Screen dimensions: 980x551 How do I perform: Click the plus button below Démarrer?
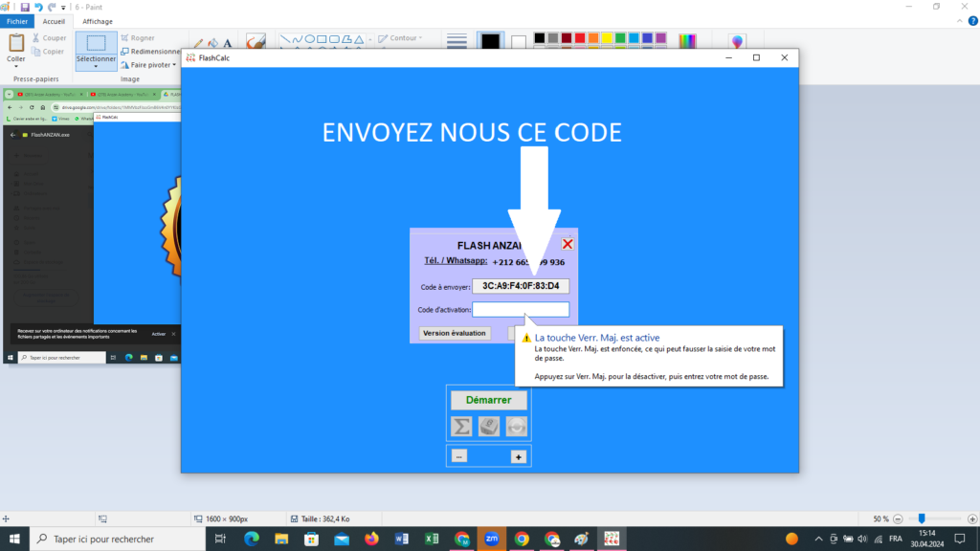click(x=519, y=457)
